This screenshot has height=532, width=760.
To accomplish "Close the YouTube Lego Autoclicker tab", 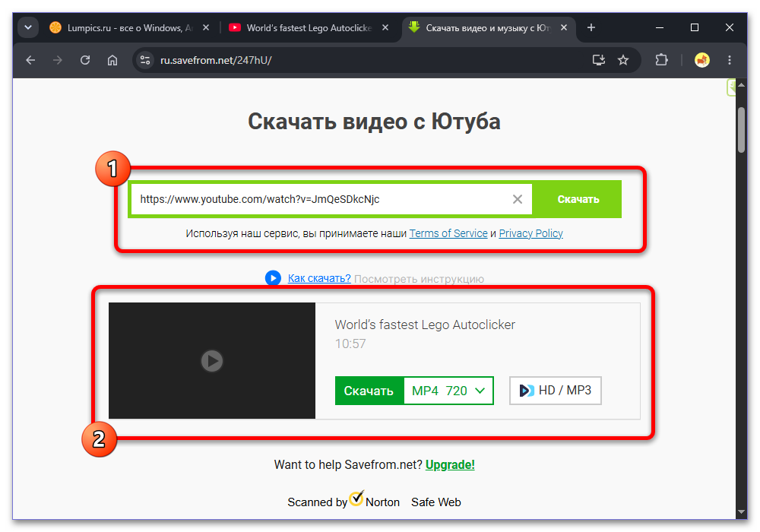I will tap(385, 27).
